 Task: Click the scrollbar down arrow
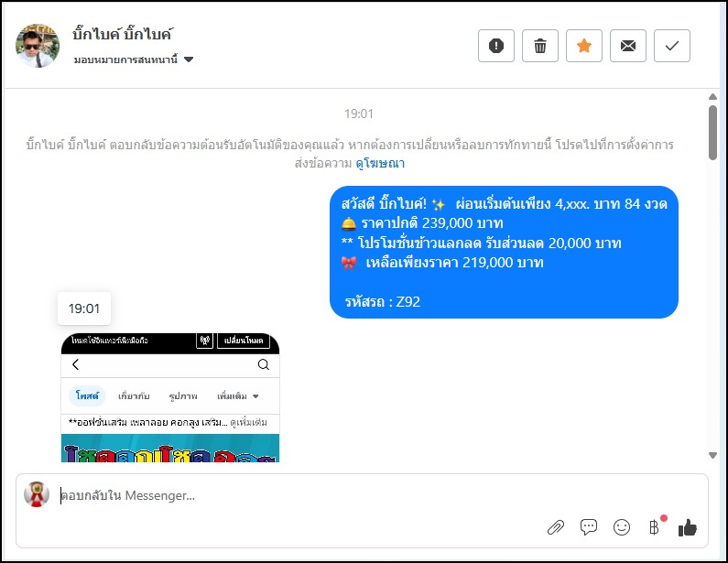pos(712,455)
